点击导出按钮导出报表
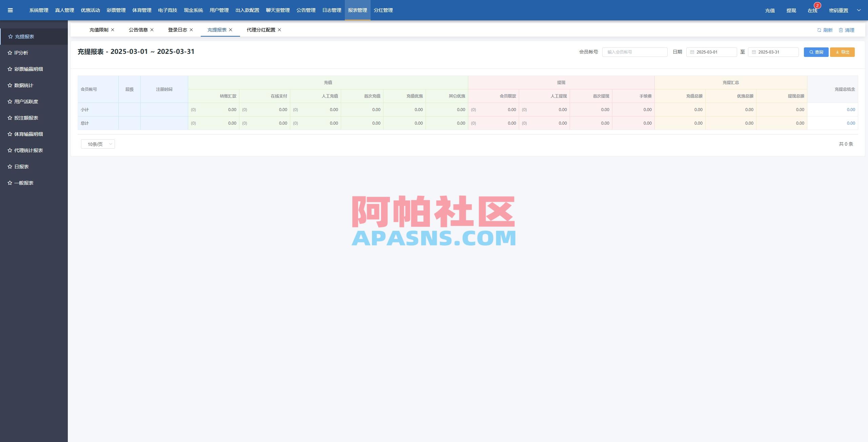 tap(842, 52)
